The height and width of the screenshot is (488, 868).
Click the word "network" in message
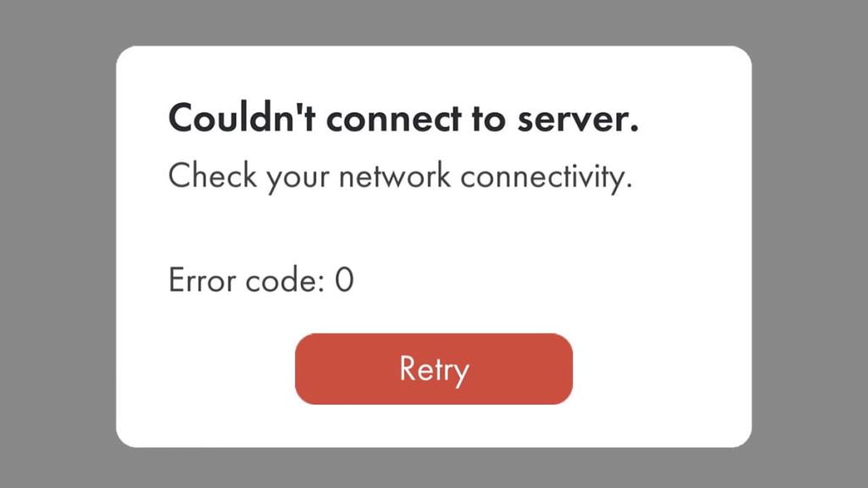click(x=395, y=177)
